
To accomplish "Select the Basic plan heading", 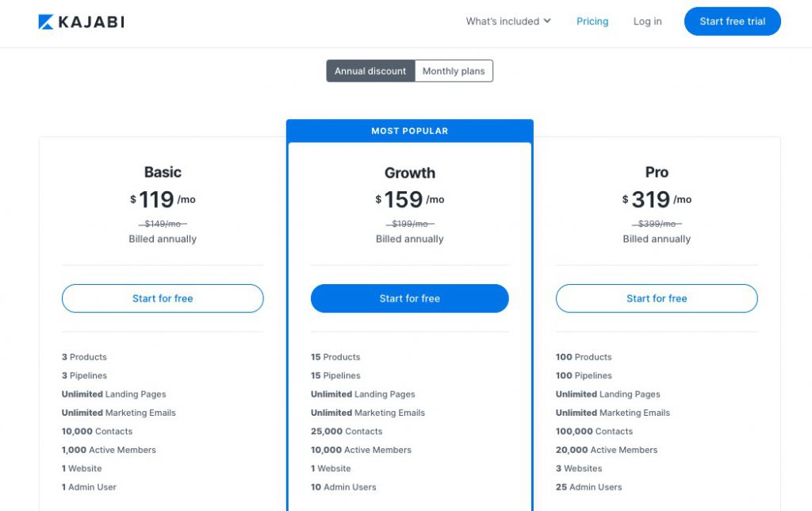I will 163,172.
